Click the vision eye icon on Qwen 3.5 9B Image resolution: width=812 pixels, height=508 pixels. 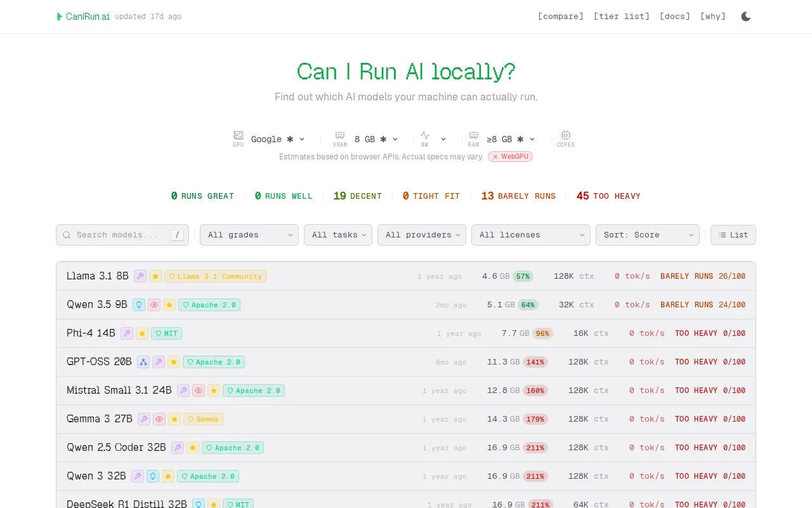point(154,305)
